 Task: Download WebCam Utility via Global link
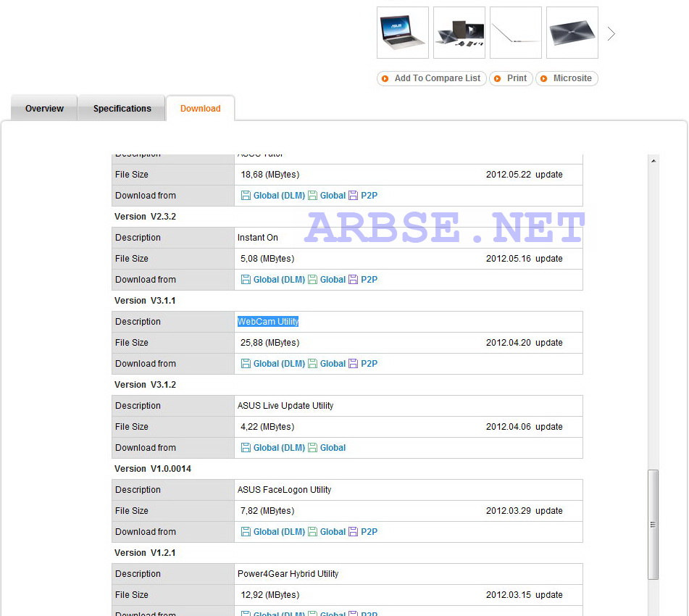pos(333,364)
